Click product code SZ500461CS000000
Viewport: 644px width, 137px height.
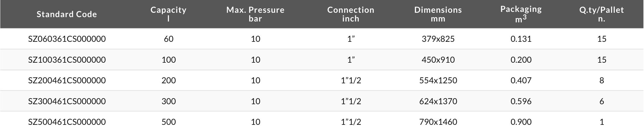point(67,122)
